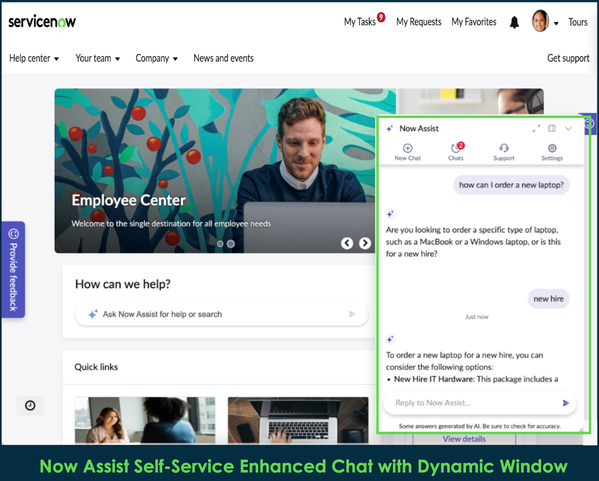599x481 pixels.
Task: Select the first carousel dot indicator
Action: click(x=220, y=244)
